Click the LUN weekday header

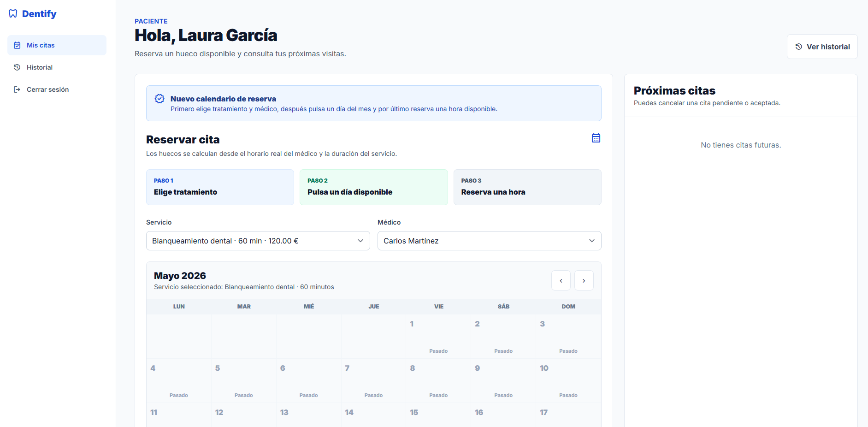[179, 307]
